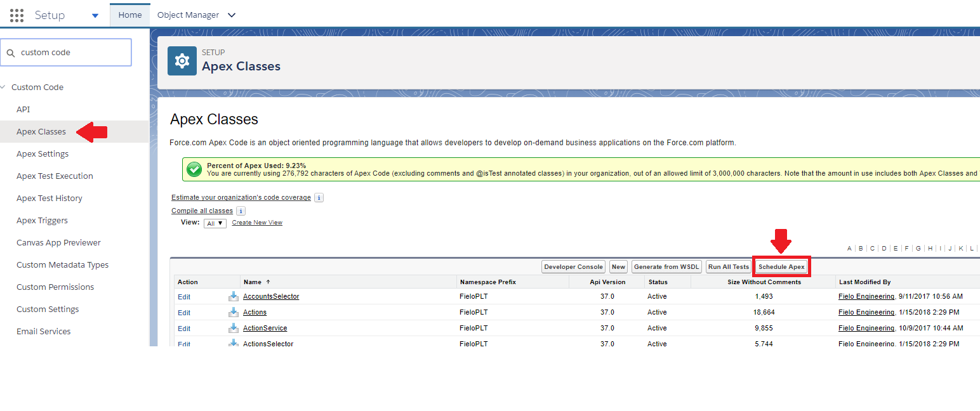The width and height of the screenshot is (980, 411).
Task: Click the Quick Find search field
Action: pyautogui.click(x=66, y=53)
